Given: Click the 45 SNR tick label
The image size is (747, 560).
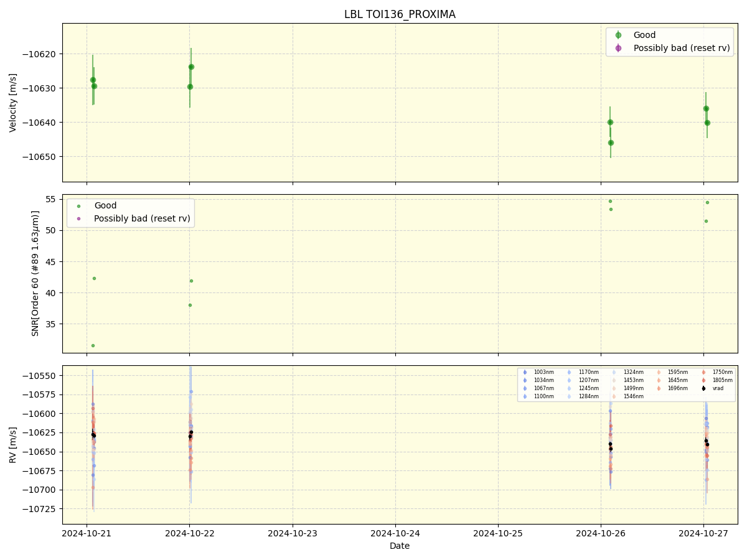Looking at the screenshot, I should (x=52, y=262).
